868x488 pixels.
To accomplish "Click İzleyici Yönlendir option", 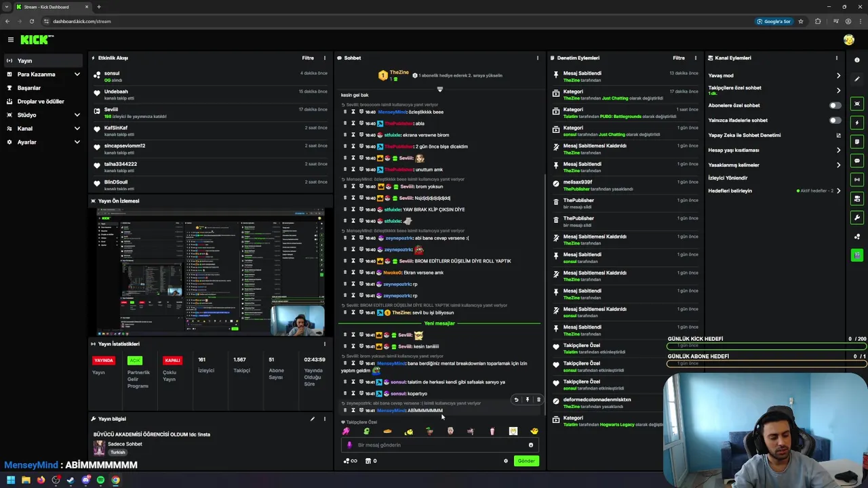I will (x=728, y=178).
